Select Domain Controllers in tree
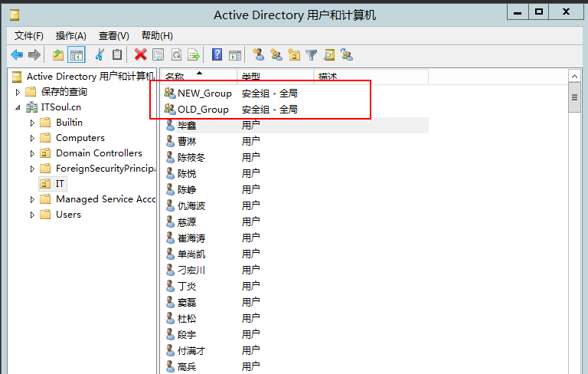Image resolution: width=588 pixels, height=374 pixels. [x=99, y=153]
